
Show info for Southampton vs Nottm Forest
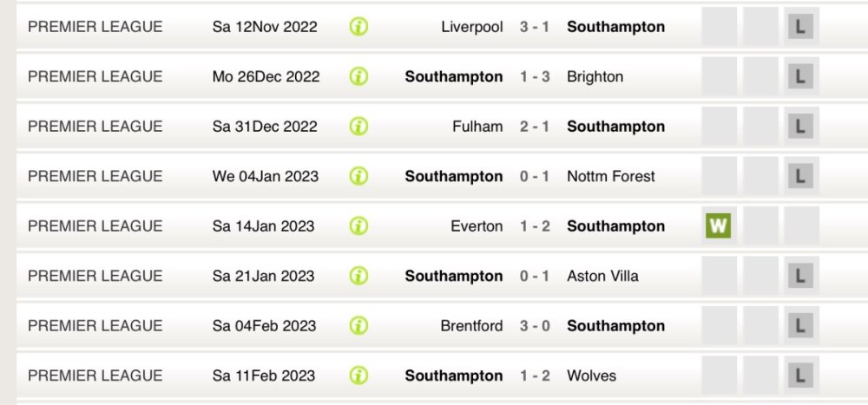[358, 176]
